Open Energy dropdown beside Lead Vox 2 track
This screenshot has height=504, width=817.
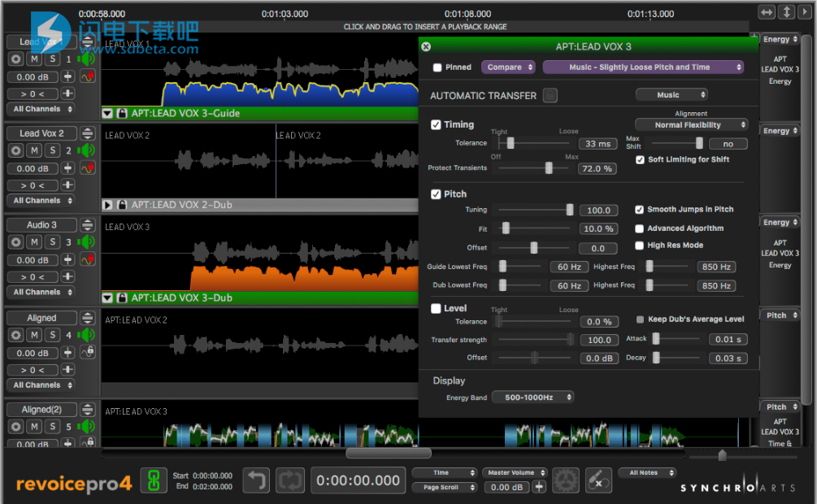click(780, 131)
